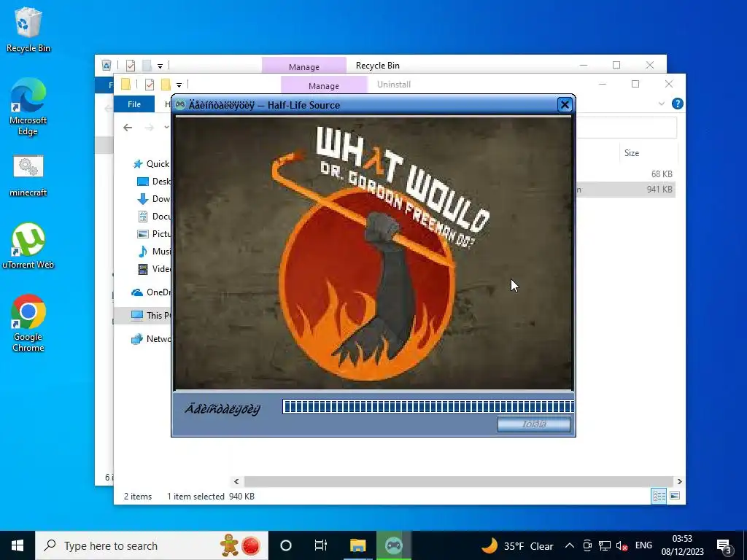
Task: Customize Quick Access Toolbar dropdown in front Explorer
Action: [179, 85]
